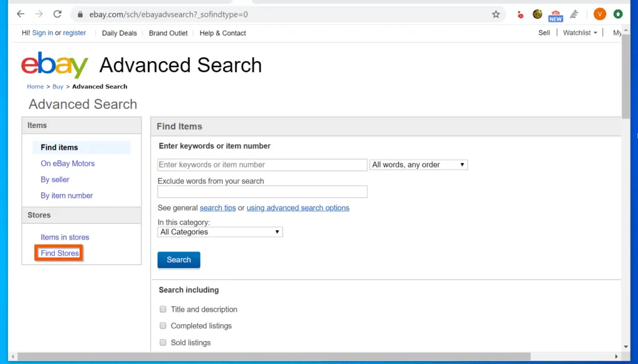The image size is (638, 364).
Task: Choose By item number in sidebar
Action: click(x=67, y=195)
